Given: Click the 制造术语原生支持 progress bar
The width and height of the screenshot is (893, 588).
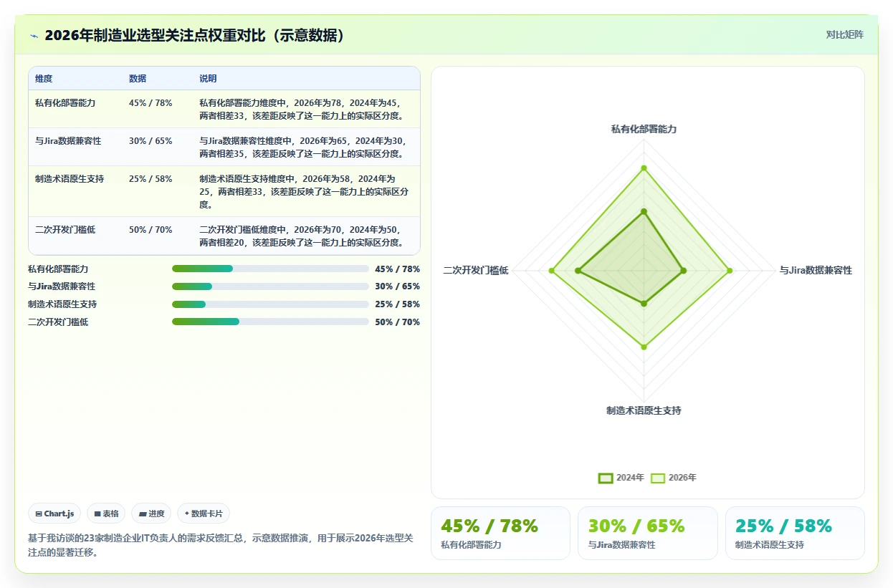Looking at the screenshot, I should [x=270, y=304].
